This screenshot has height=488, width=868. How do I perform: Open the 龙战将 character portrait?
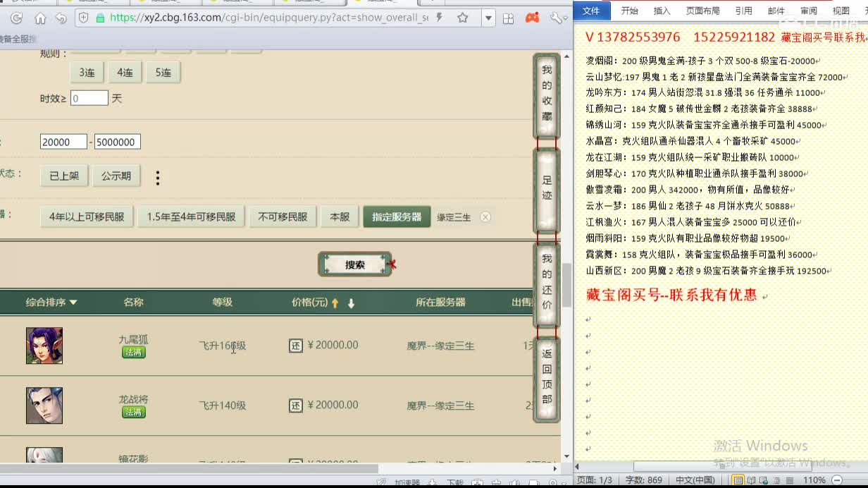point(44,405)
